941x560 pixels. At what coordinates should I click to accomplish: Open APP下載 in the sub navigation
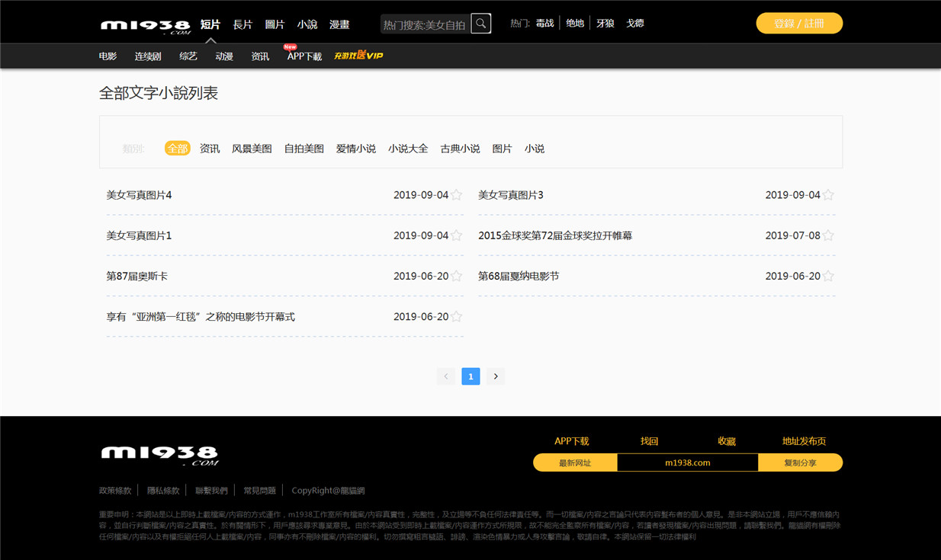point(304,56)
